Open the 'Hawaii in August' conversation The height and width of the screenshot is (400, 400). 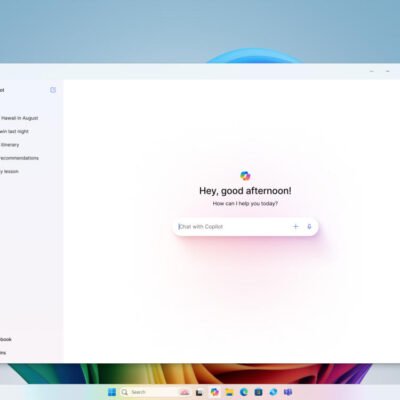pyautogui.click(x=19, y=118)
